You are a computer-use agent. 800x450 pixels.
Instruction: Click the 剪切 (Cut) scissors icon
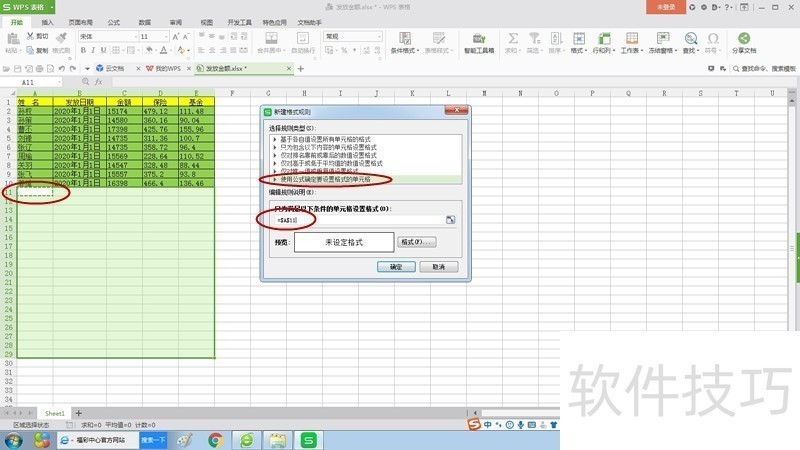30,36
